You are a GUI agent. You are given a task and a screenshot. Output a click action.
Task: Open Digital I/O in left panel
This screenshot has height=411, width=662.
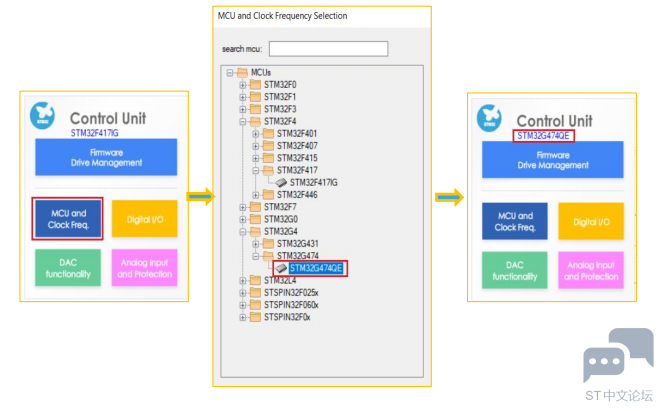tap(145, 219)
